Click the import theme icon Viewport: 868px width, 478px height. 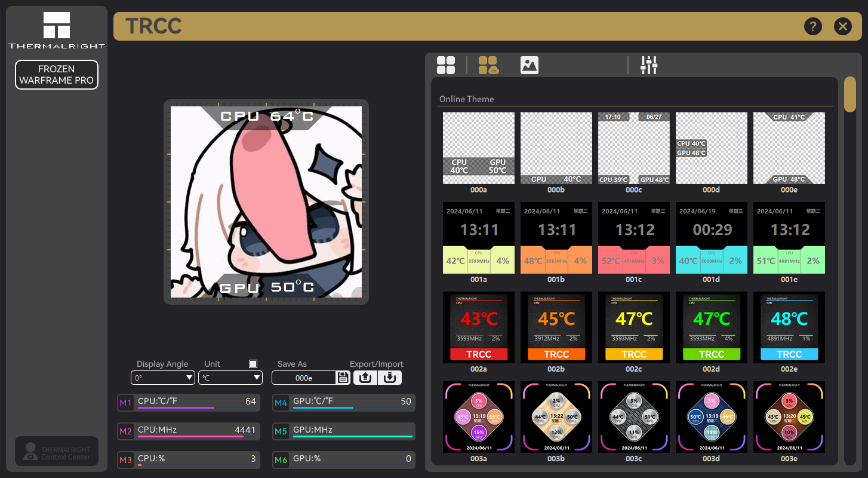click(x=389, y=378)
